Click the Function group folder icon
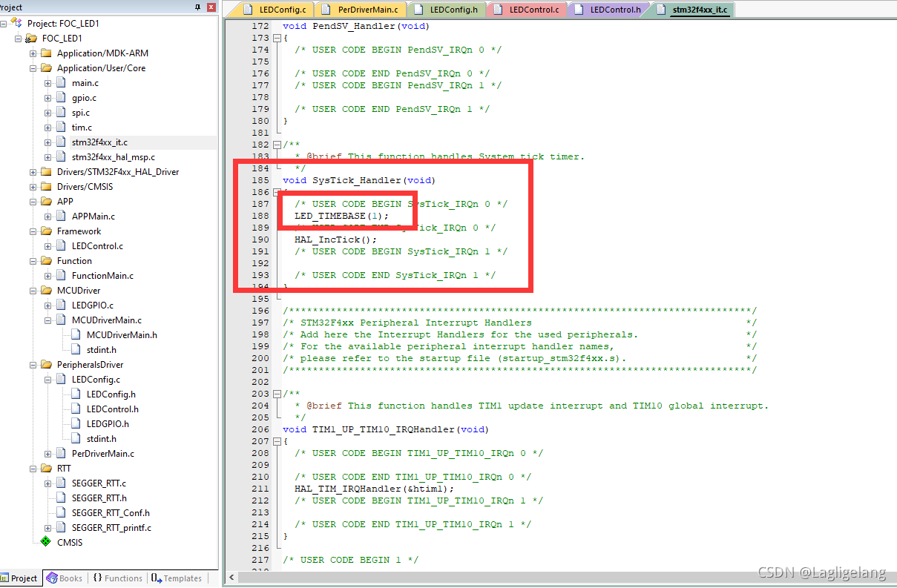897x588 pixels. (x=46, y=260)
